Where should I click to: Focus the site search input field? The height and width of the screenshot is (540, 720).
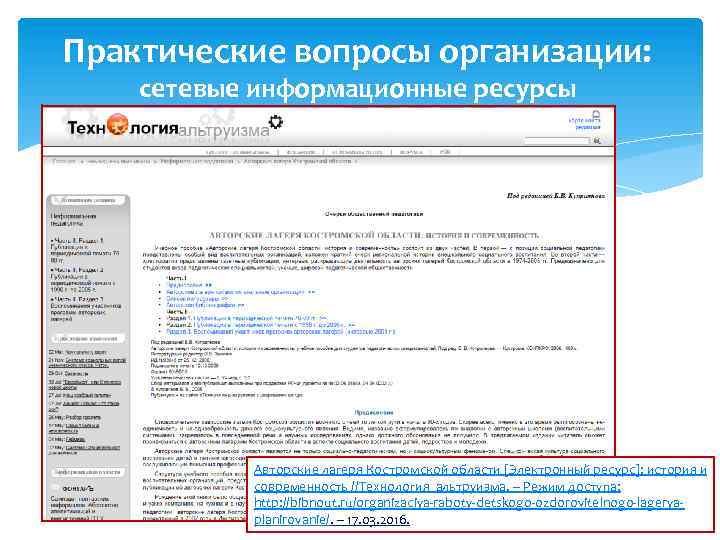[x=557, y=141]
